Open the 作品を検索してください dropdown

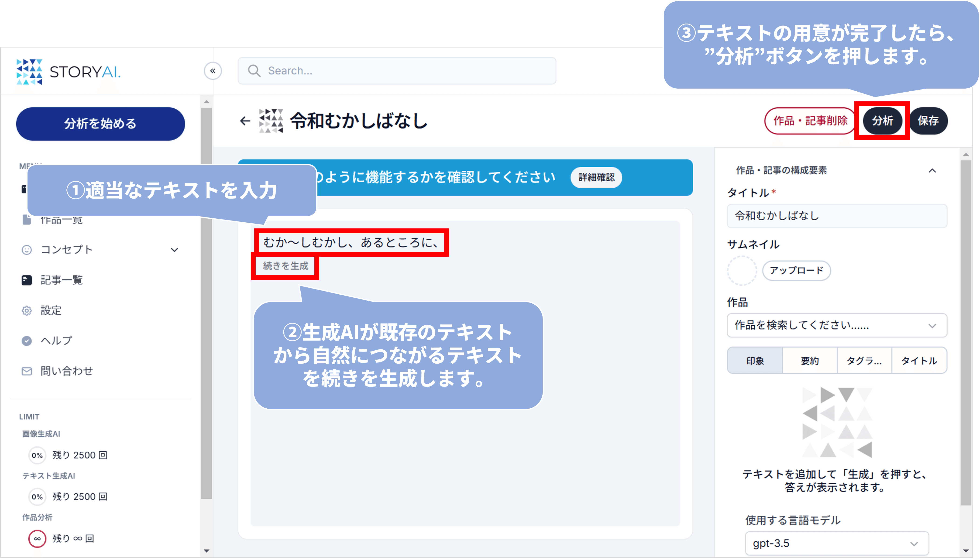[x=837, y=325]
